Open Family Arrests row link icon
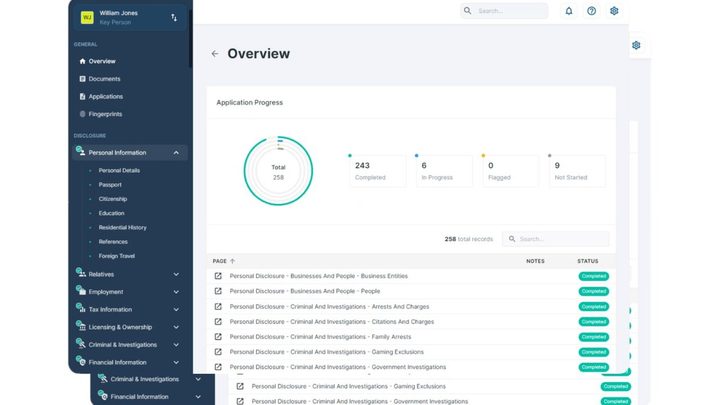720x405 pixels. click(x=218, y=337)
